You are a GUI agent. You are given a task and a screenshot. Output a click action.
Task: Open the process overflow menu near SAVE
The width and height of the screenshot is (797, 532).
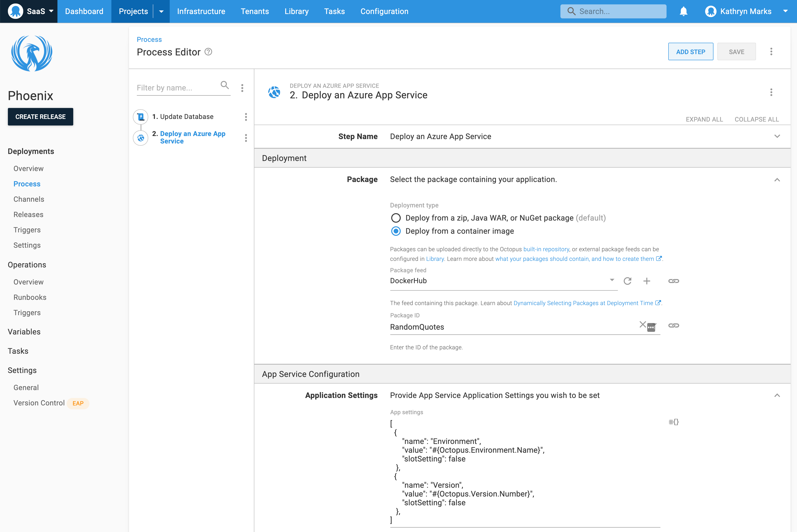click(x=771, y=51)
